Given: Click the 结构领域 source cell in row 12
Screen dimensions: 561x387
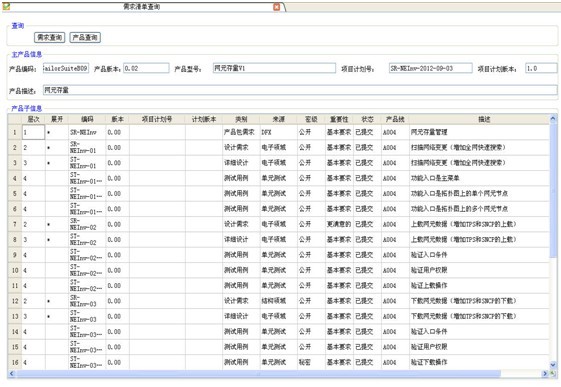Looking at the screenshot, I should coord(278,301).
